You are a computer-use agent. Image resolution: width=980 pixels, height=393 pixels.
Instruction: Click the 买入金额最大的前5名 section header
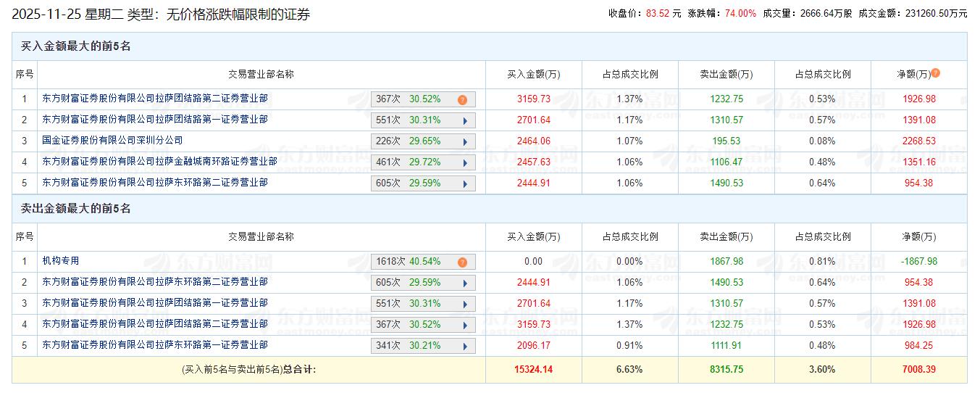click(75, 46)
